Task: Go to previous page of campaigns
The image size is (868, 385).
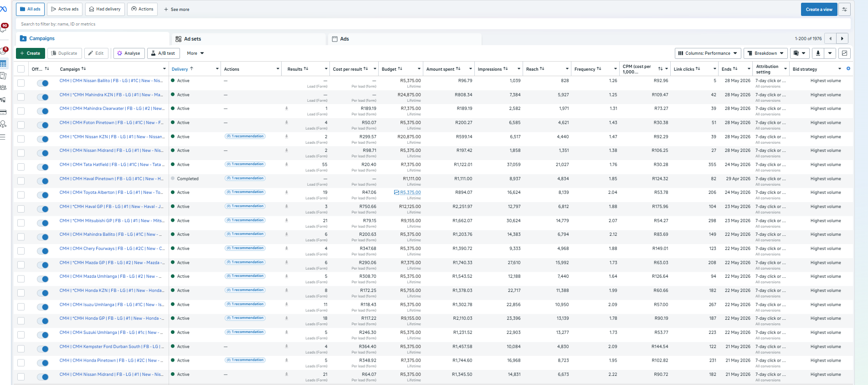Action: (831, 39)
